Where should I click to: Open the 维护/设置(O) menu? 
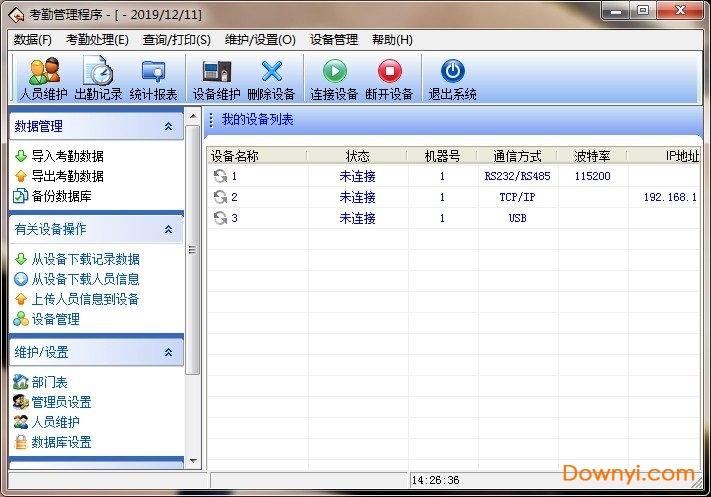coord(260,40)
